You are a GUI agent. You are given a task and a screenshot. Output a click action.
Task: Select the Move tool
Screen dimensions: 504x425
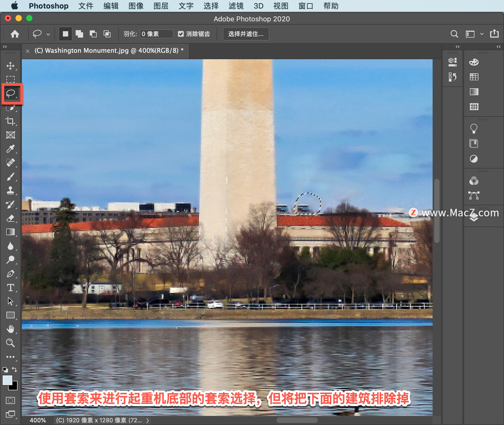[10, 66]
